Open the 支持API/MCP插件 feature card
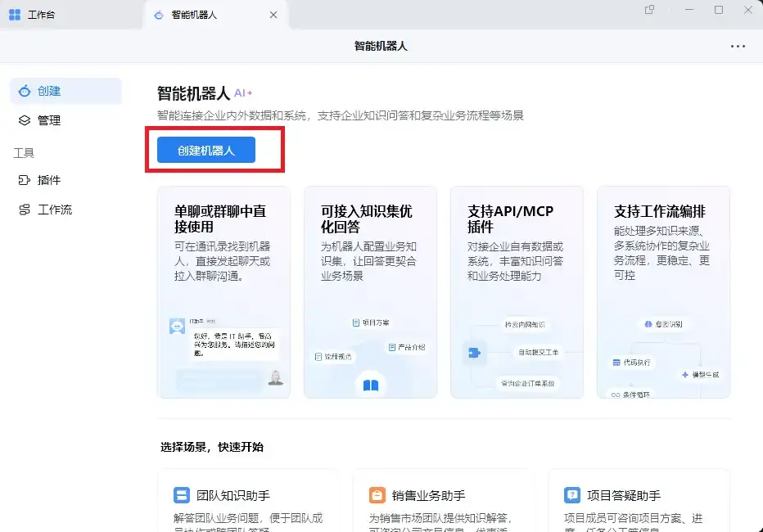The width and height of the screenshot is (763, 532). (x=517, y=292)
